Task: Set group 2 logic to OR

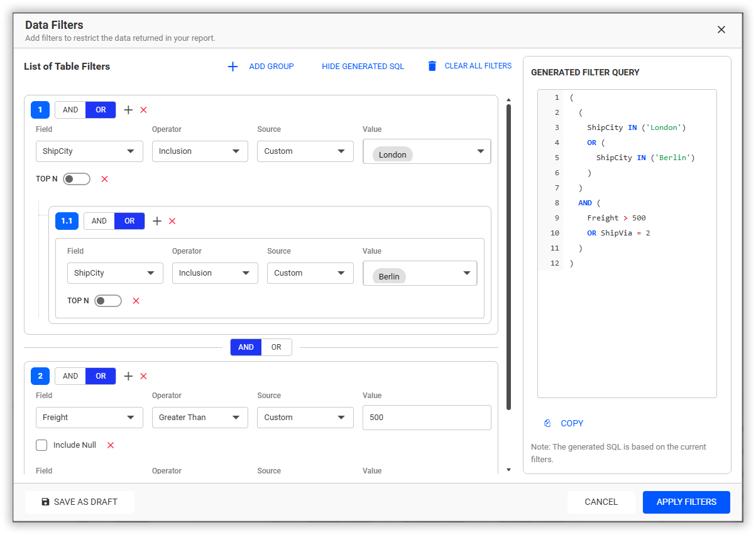Action: click(x=101, y=376)
